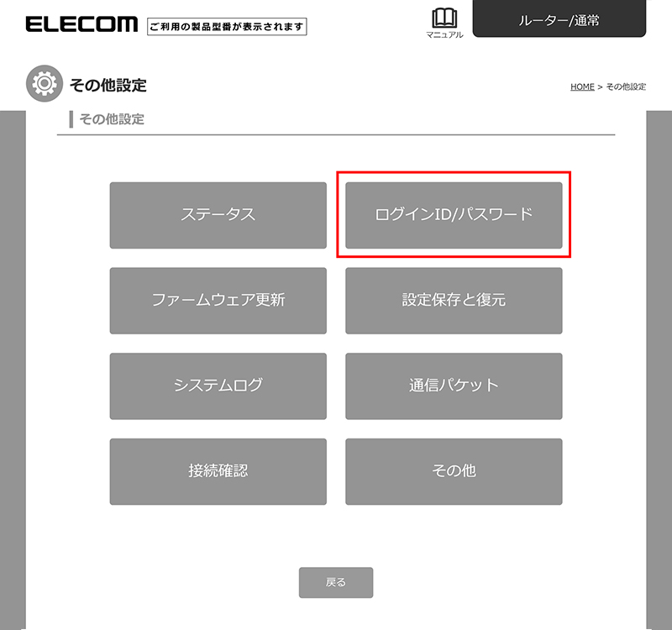Image resolution: width=672 pixels, height=630 pixels.
Task: Click the その他設定 page title
Action: pyautogui.click(x=108, y=85)
